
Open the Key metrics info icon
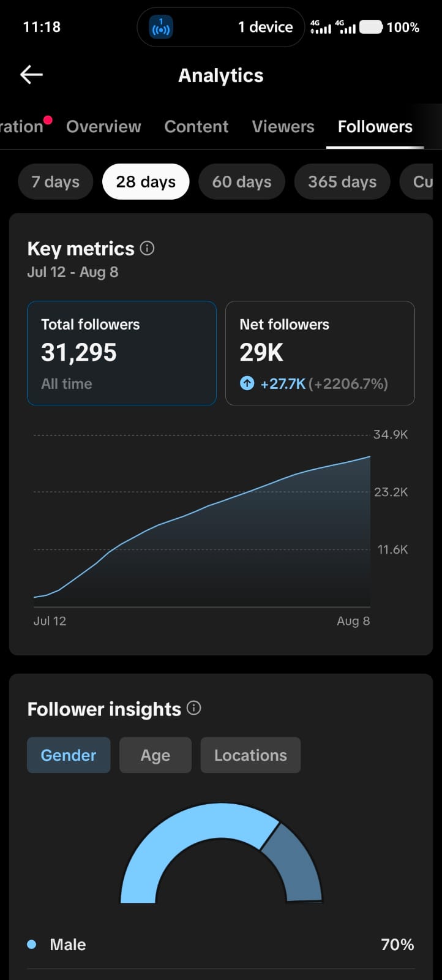(147, 248)
